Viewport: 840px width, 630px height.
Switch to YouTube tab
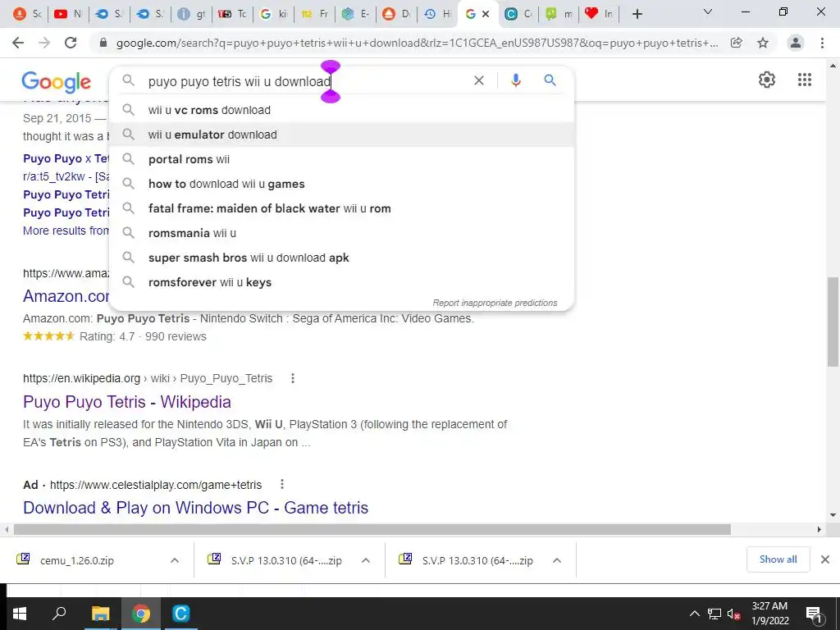[67, 14]
